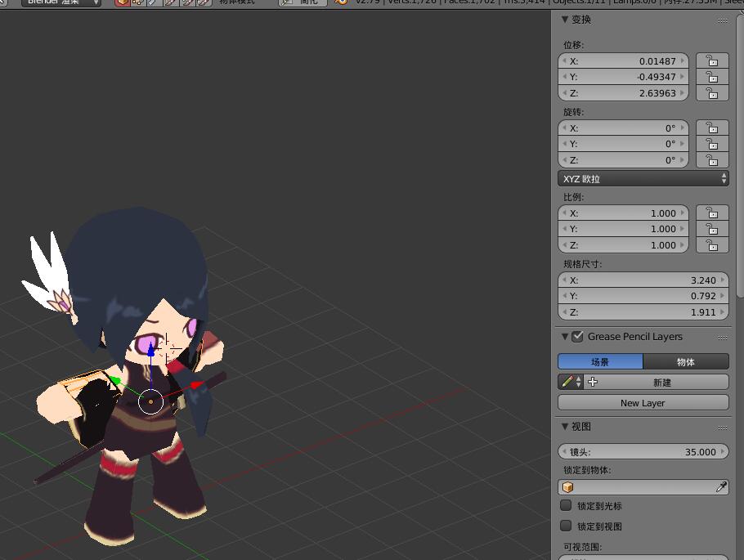Click the 锁定到物体 object field
Image resolution: width=744 pixels, height=560 pixels.
tap(643, 487)
